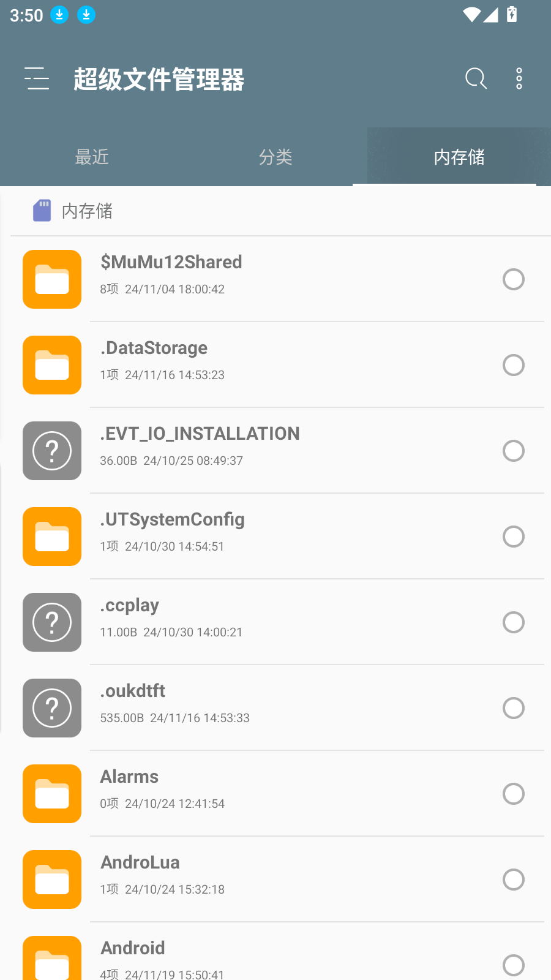Viewport: 551px width, 980px height.
Task: Switch to the 最近 tab
Action: pos(92,157)
